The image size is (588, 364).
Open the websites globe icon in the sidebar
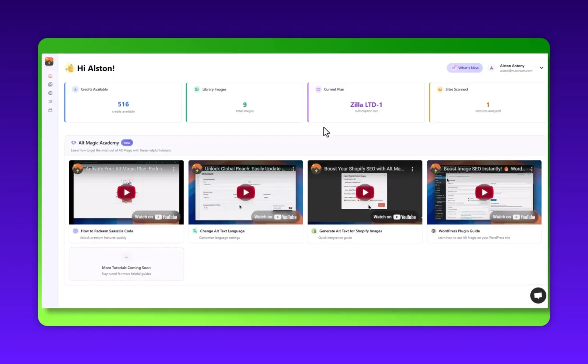point(50,93)
